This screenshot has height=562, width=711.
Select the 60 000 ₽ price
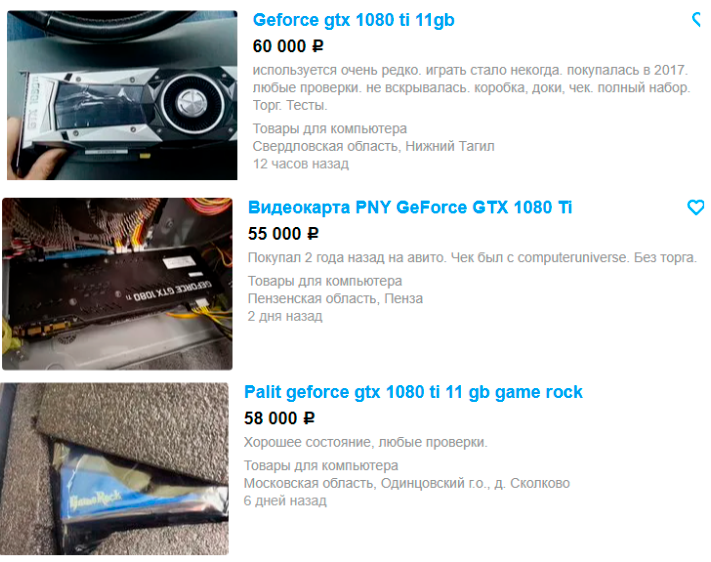[x=288, y=46]
